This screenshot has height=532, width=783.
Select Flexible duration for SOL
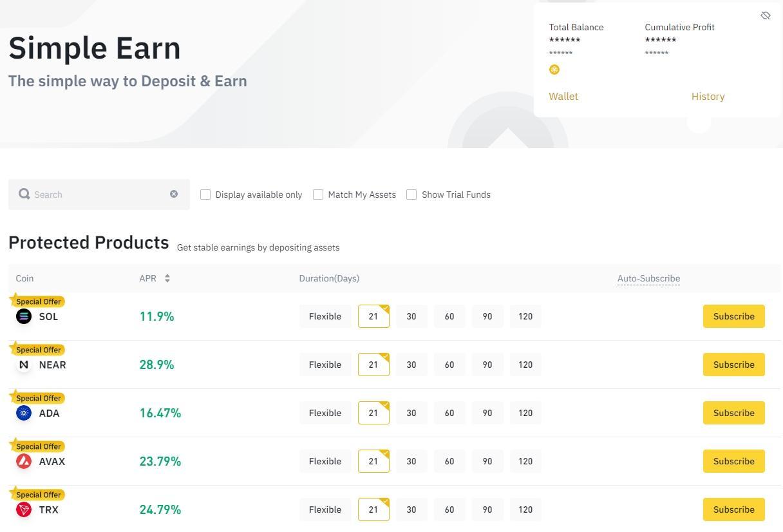coord(325,316)
